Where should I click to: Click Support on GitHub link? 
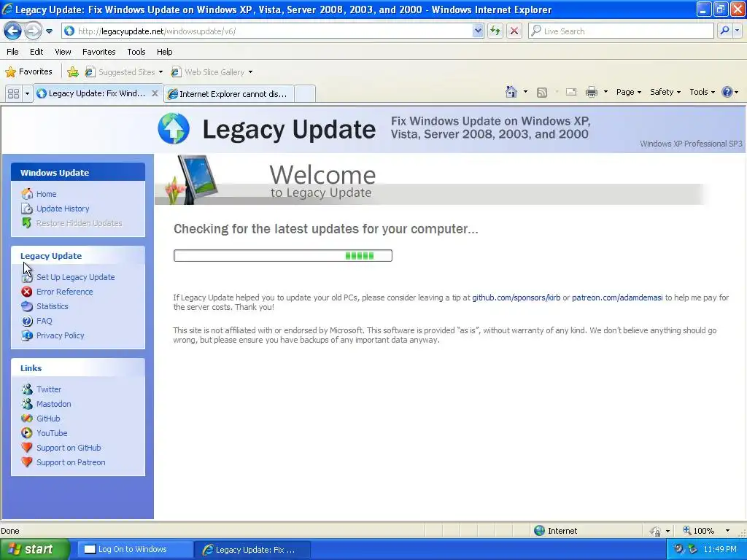pos(69,448)
